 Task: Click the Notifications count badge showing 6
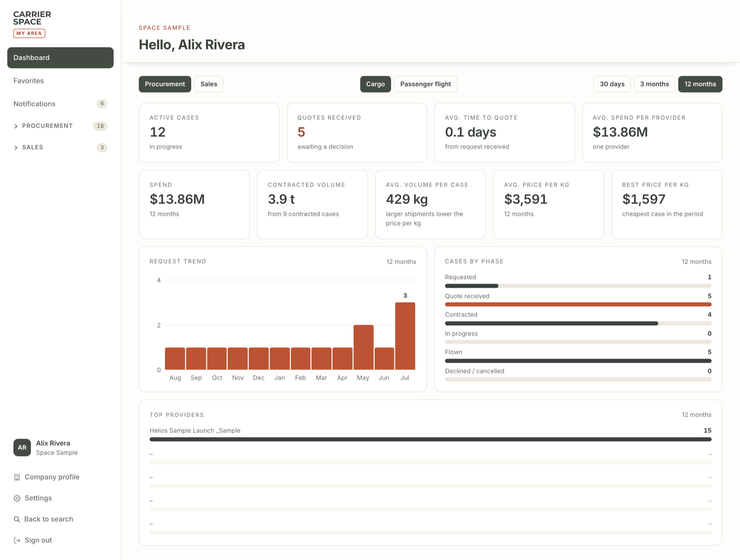tap(102, 104)
